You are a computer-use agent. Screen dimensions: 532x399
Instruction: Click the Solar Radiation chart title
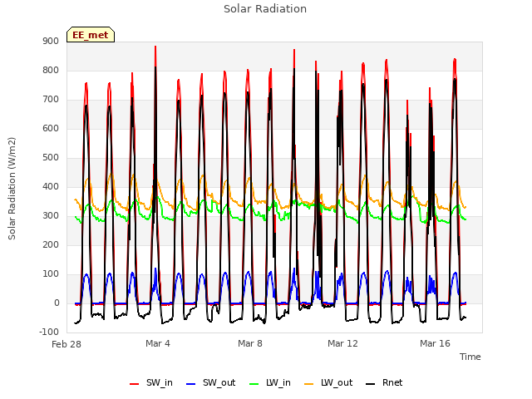(265, 9)
